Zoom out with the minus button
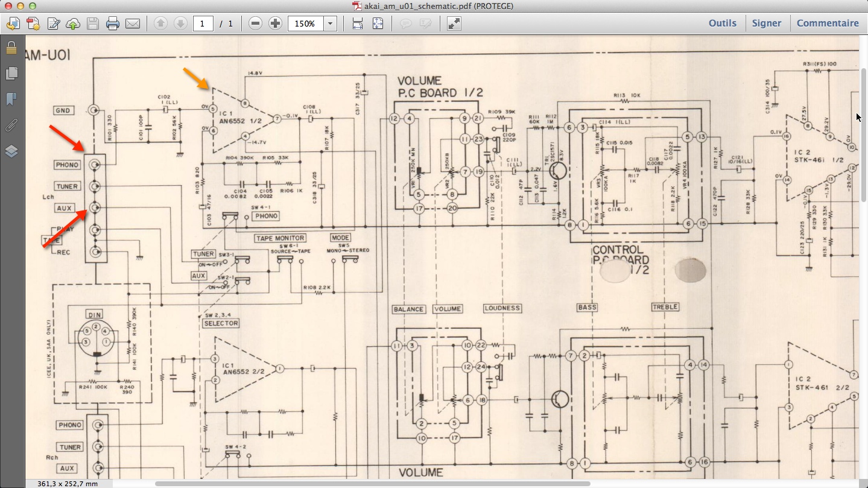This screenshot has width=868, height=488. 256,24
